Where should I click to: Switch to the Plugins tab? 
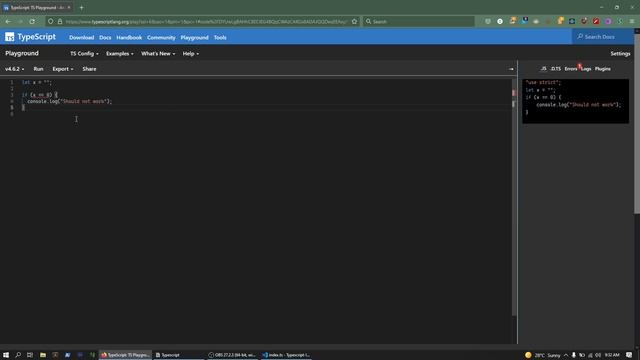[602, 69]
